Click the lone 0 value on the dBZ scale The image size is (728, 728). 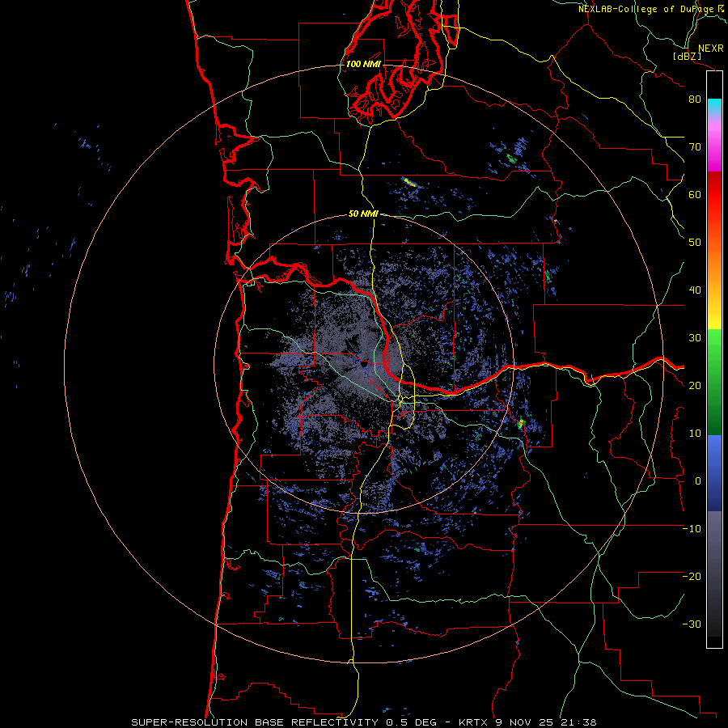point(698,481)
